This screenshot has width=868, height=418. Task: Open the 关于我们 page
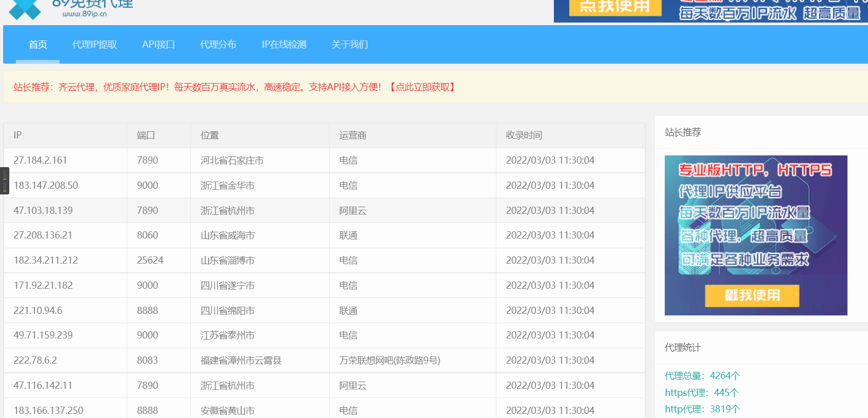(x=350, y=45)
